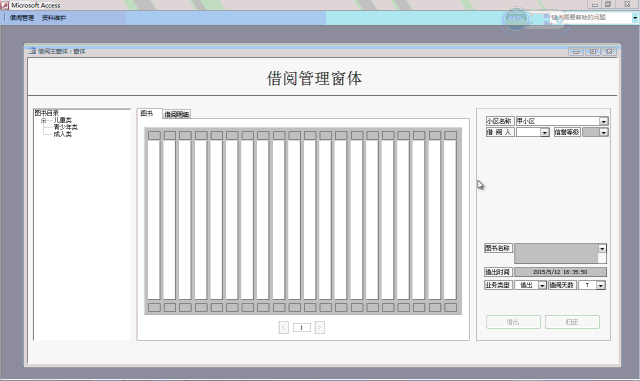
Task: Go to the previous page arrow
Action: (x=284, y=328)
